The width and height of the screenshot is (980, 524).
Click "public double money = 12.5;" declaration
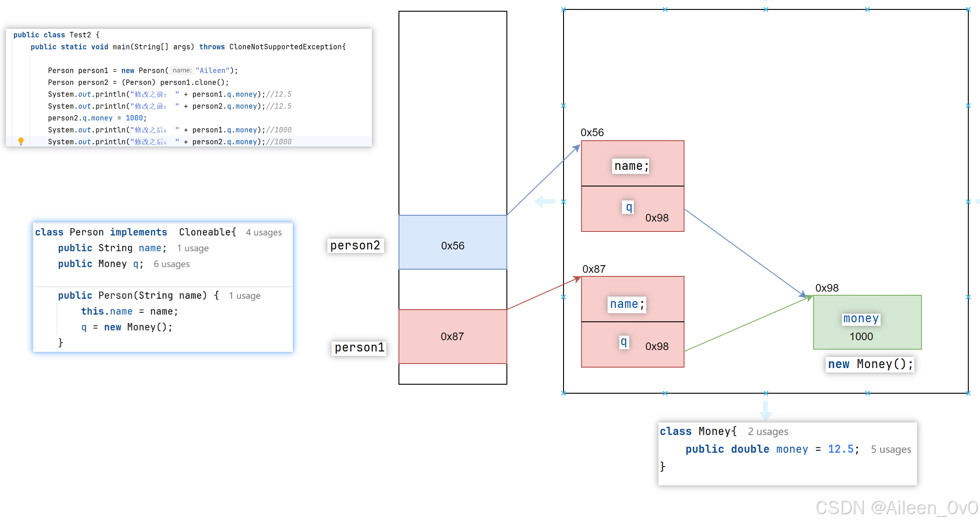772,449
